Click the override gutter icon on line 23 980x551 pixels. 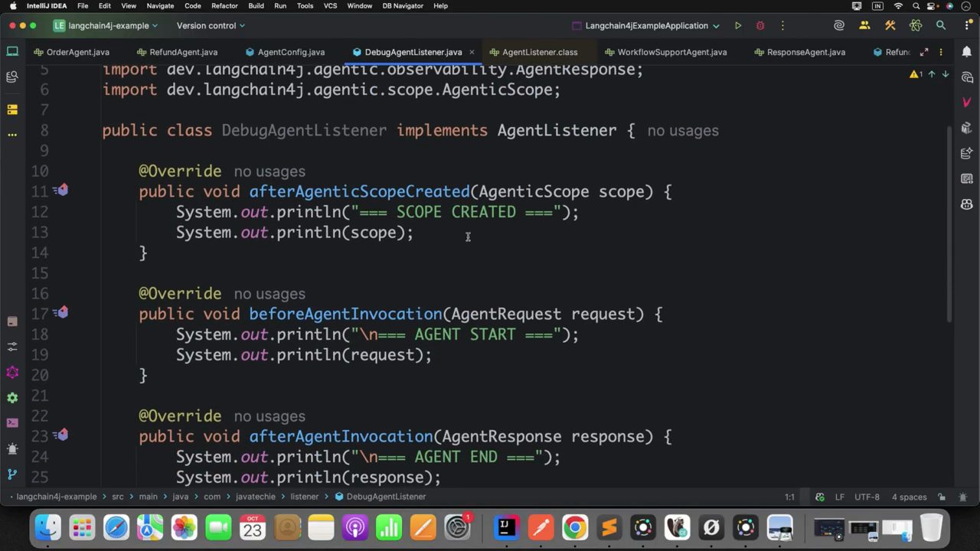pos(62,435)
